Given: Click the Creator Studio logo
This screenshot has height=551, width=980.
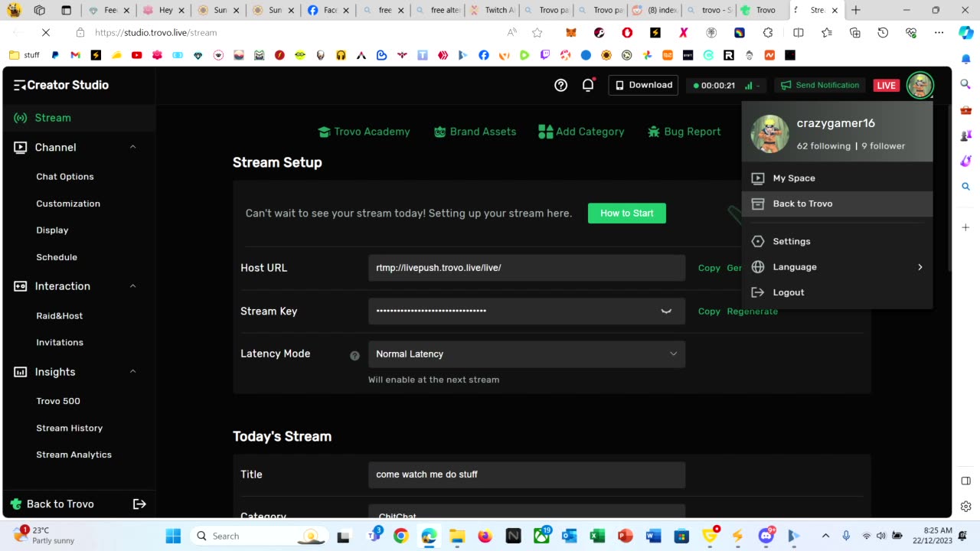Looking at the screenshot, I should click(61, 85).
